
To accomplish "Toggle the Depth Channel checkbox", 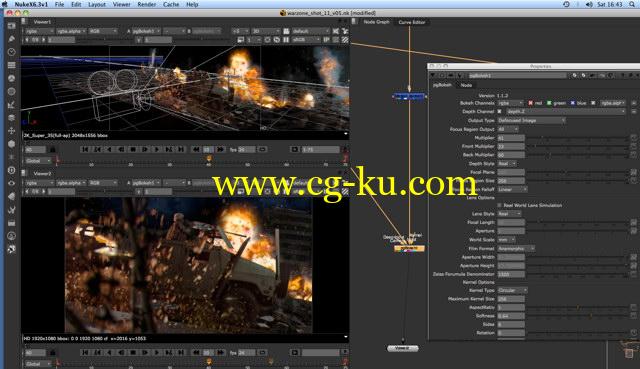I will coord(499,111).
